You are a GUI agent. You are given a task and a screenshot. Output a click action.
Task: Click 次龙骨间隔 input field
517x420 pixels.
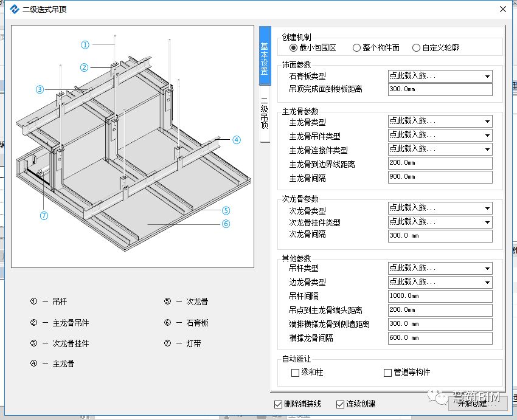pyautogui.click(x=440, y=236)
